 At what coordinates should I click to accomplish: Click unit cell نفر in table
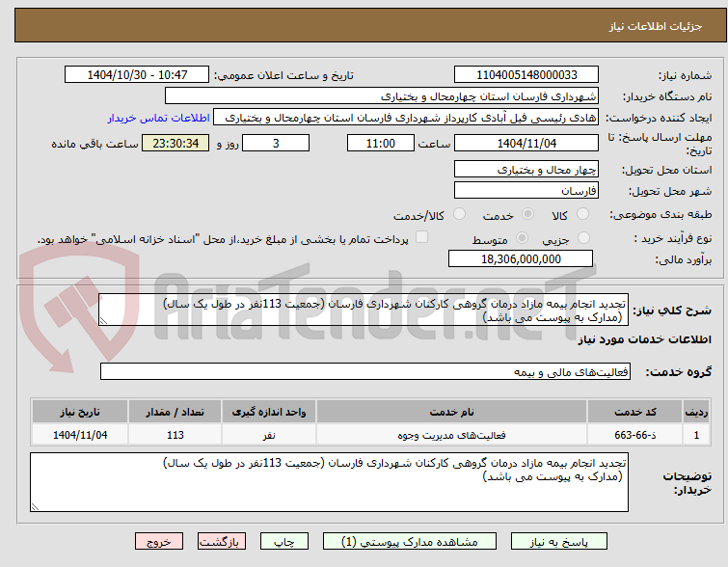[269, 435]
